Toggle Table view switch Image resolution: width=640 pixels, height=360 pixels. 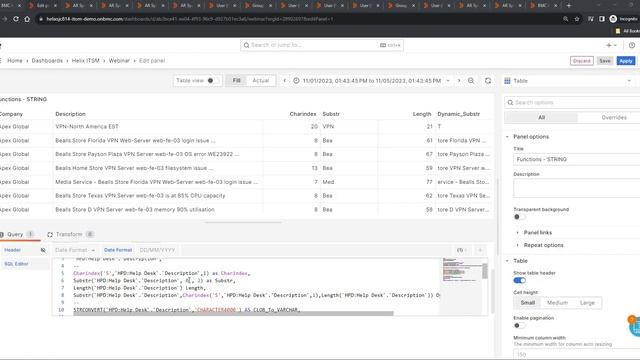point(212,80)
